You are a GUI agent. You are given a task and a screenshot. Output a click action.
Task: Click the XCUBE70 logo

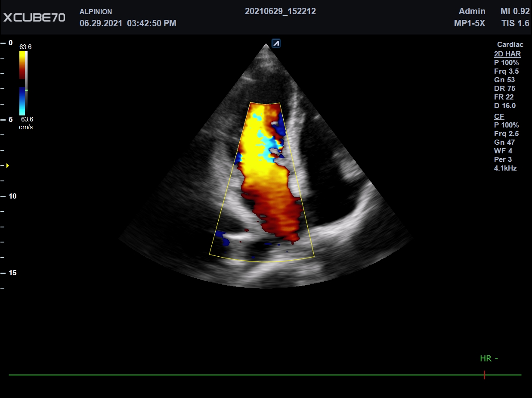click(x=34, y=18)
